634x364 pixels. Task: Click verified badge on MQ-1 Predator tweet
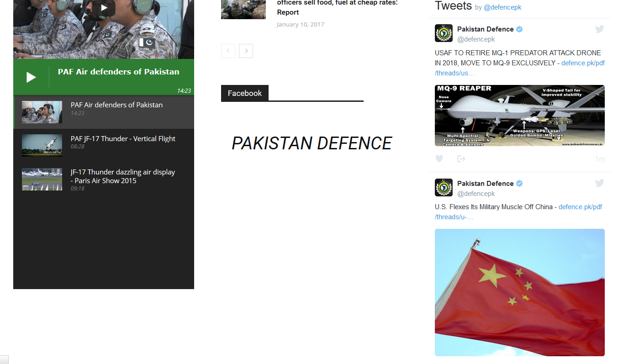click(519, 29)
